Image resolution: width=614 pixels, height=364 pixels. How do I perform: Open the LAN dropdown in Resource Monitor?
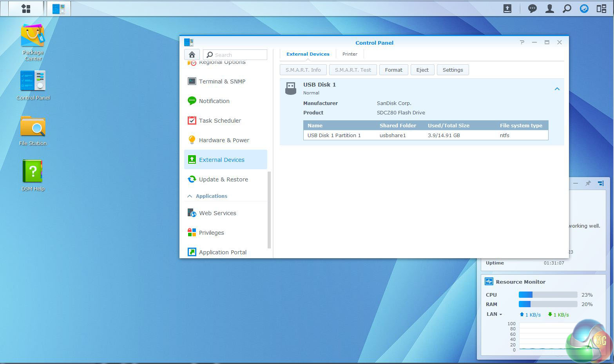pyautogui.click(x=494, y=314)
